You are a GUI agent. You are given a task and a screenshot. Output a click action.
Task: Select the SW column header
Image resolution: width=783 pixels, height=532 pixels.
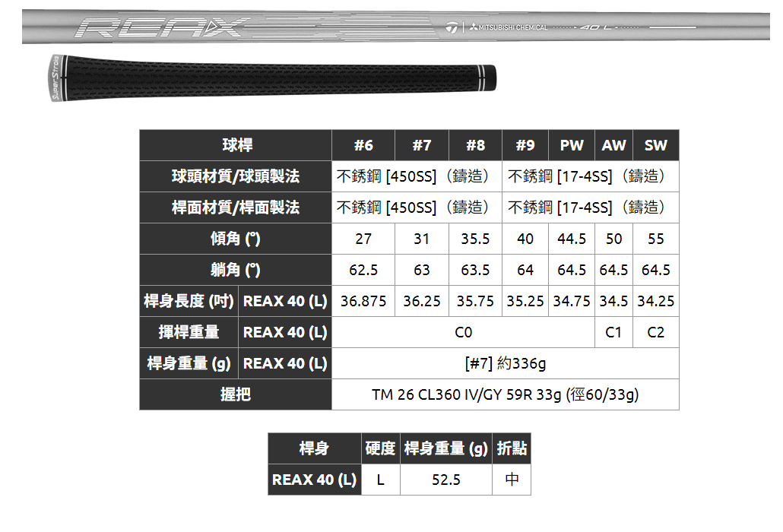[655, 145]
